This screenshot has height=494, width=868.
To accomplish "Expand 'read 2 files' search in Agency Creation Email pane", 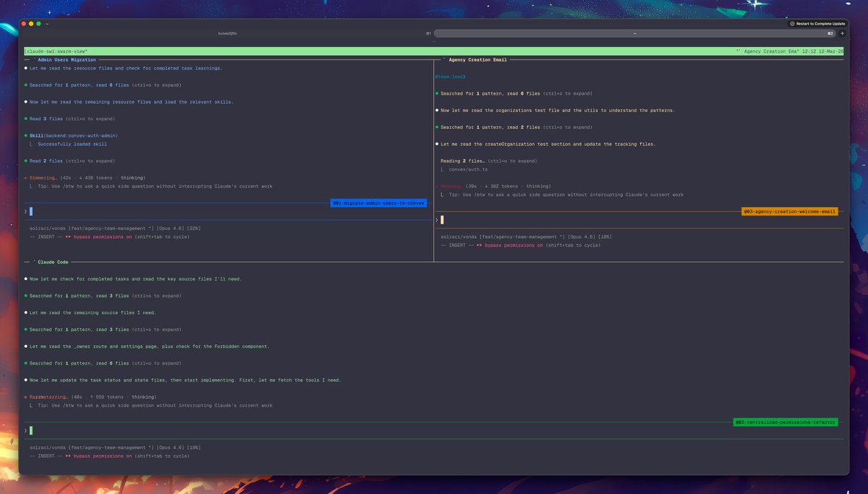I will point(516,127).
